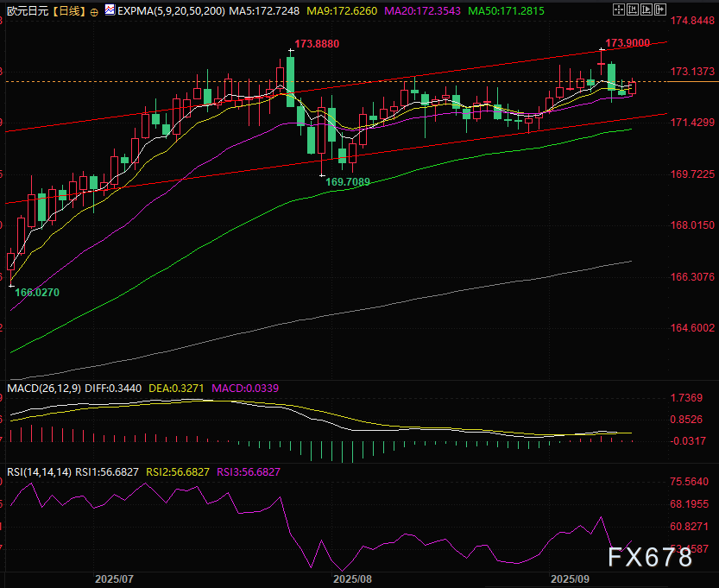Click the magenta MA20:172.3543 legend

click(419, 11)
